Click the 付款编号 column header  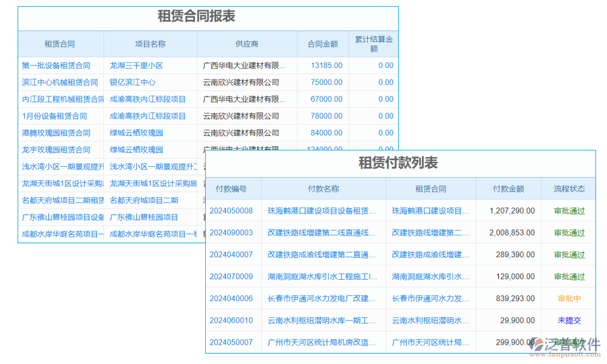tap(232, 189)
